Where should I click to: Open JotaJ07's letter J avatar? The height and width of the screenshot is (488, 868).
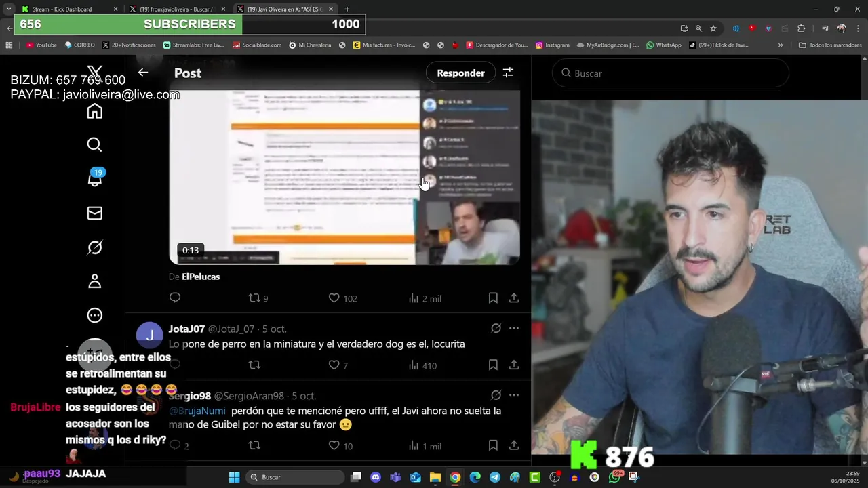(149, 335)
